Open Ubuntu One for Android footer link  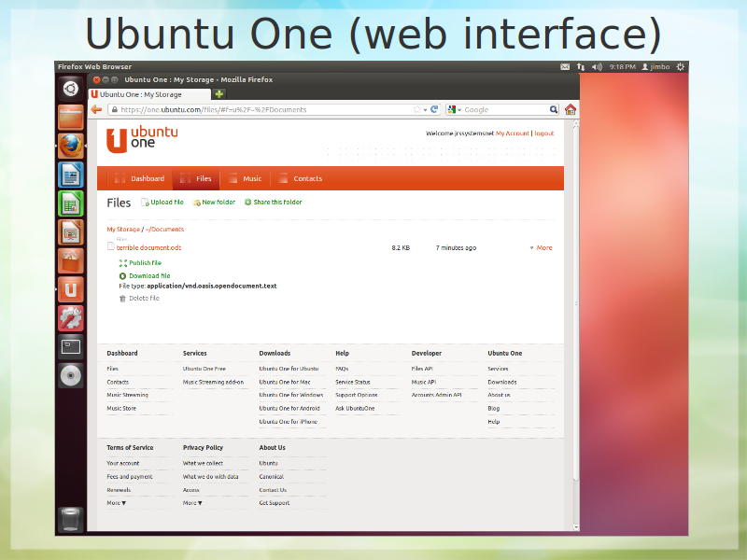[289, 409]
